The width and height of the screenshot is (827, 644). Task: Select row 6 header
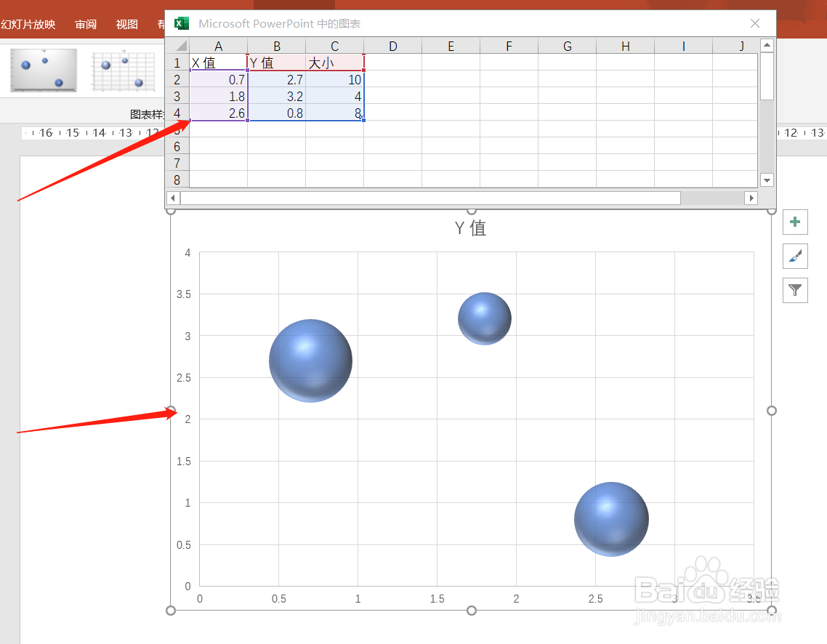(177, 146)
